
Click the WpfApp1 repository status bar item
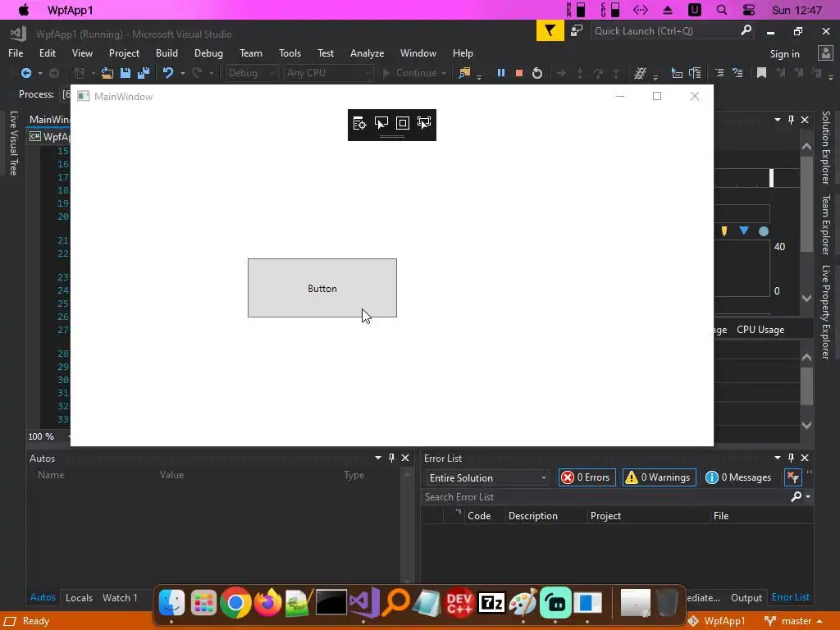717,621
